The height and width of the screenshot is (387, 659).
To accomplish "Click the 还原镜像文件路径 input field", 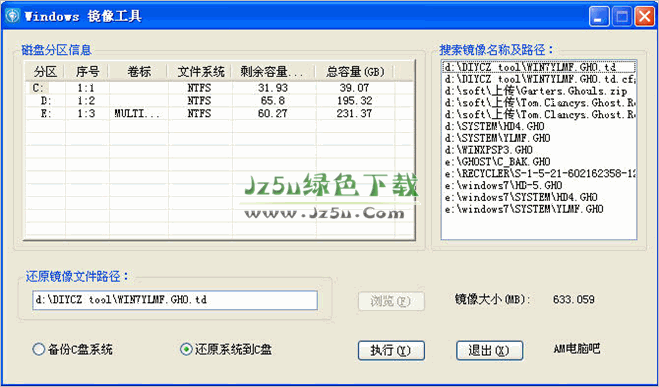I will [175, 300].
